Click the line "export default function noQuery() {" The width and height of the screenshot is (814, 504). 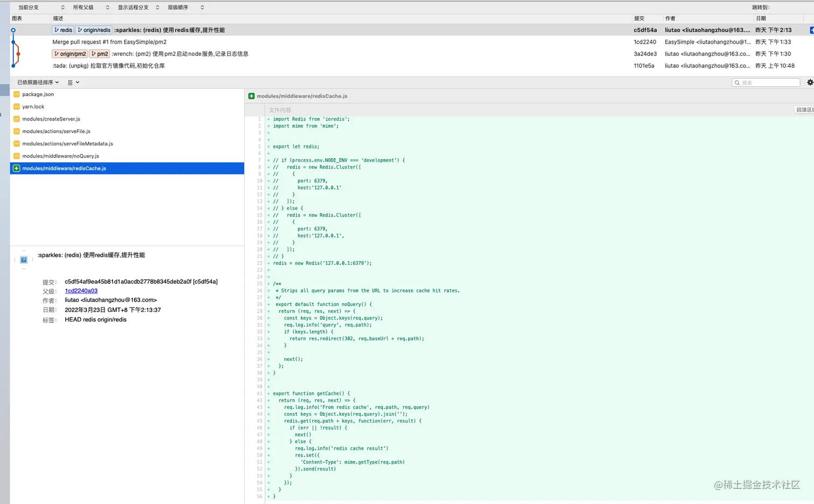[324, 304]
